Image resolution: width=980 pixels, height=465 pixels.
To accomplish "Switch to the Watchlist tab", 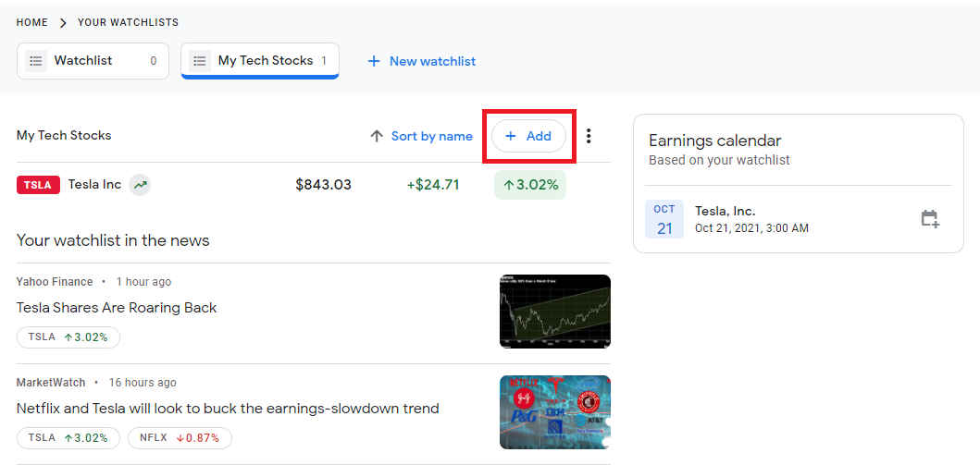I will click(93, 61).
